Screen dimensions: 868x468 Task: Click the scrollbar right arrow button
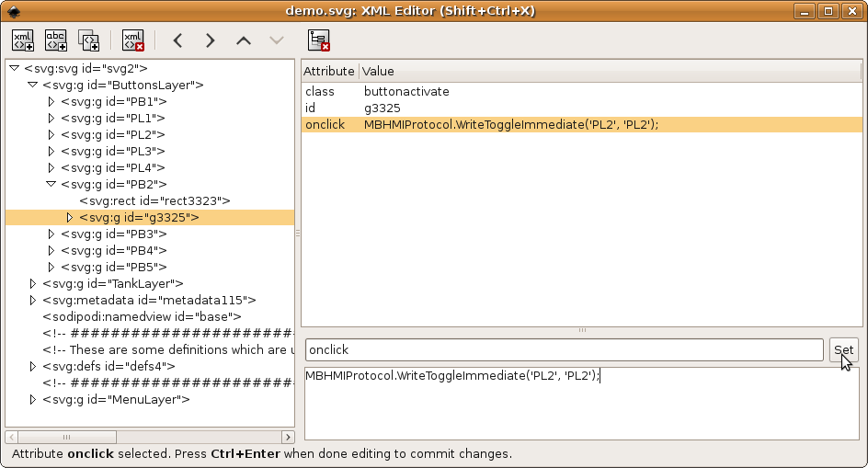pyautogui.click(x=288, y=437)
